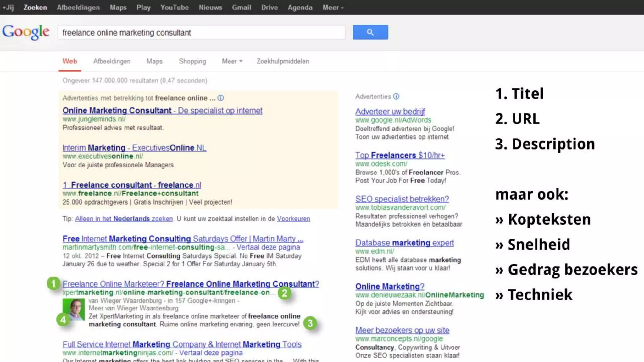
Task: Click into the search query field
Action: [201, 32]
